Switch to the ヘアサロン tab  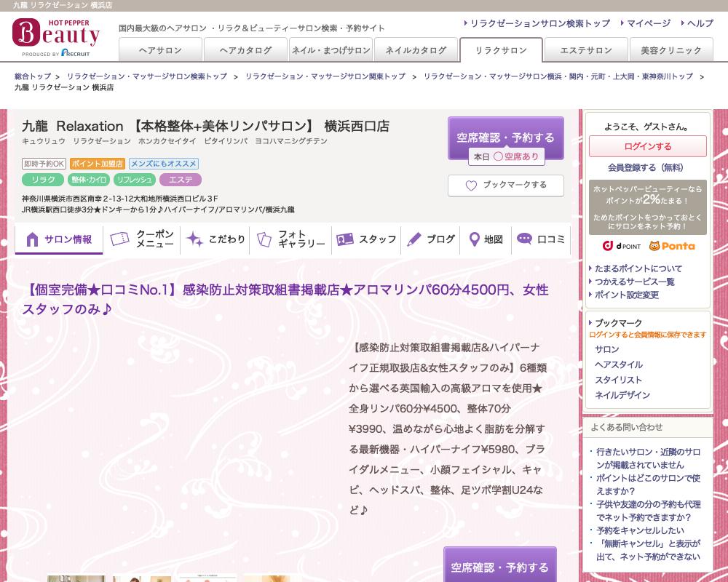coord(160,50)
